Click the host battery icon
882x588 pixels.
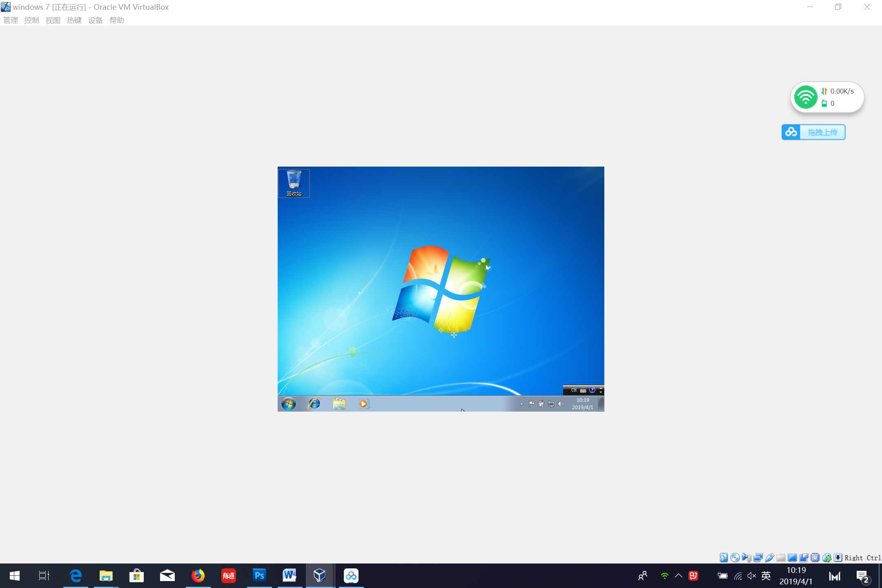[722, 576]
